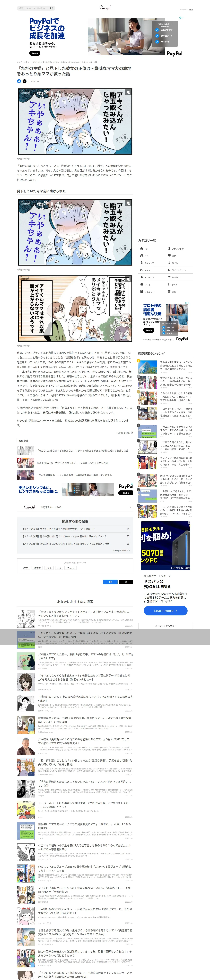Click 始める button in top PayPal banner
Image resolution: width=210 pixels, height=980 pixels.
click(35, 53)
